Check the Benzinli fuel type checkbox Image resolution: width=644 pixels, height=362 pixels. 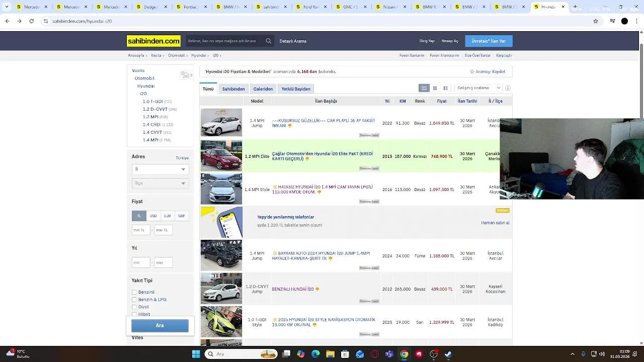pos(134,292)
